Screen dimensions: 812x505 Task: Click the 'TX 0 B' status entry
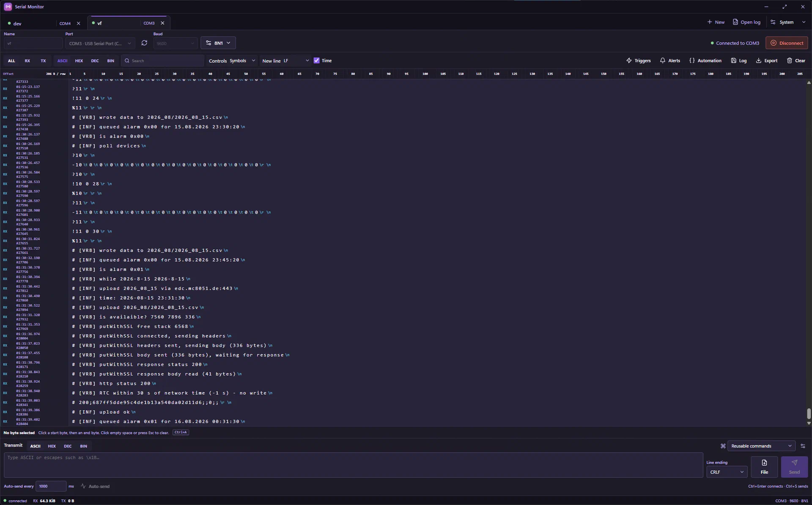point(68,501)
